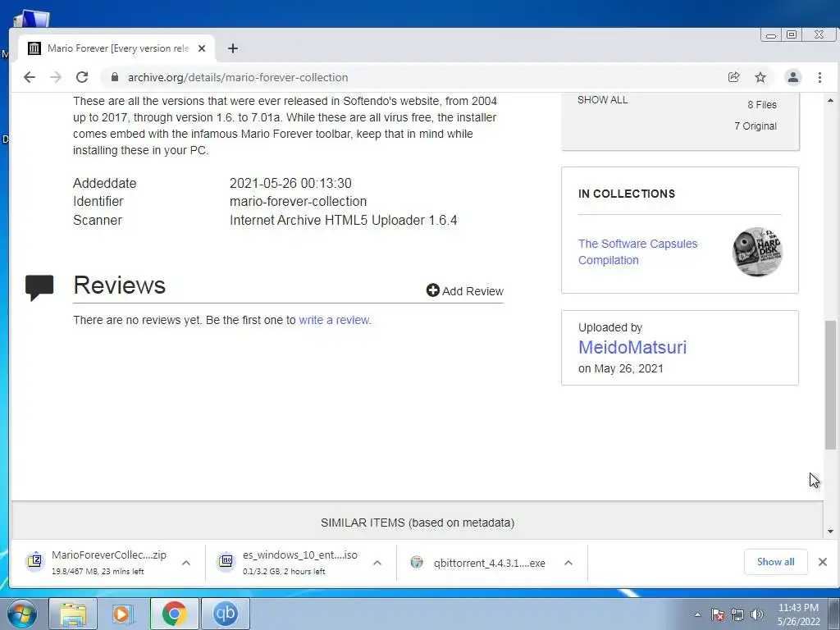840x630 pixels.
Task: Expand options for qbittorrent exe download
Action: pos(568,563)
